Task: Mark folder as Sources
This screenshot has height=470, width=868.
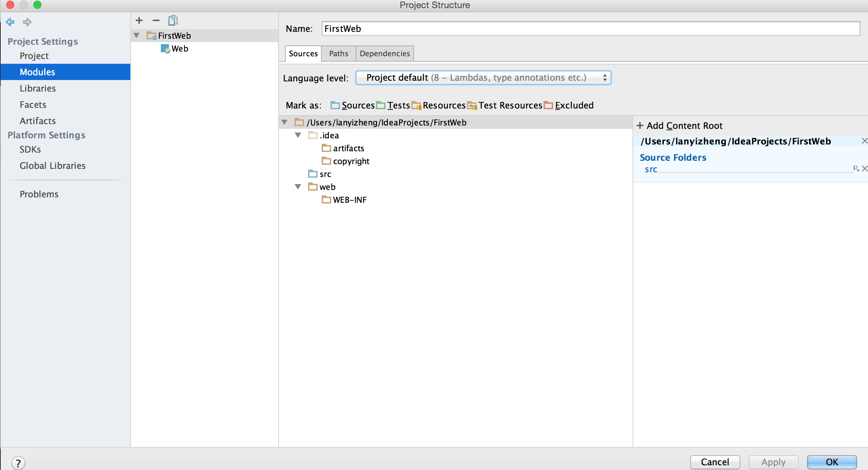Action: point(353,105)
